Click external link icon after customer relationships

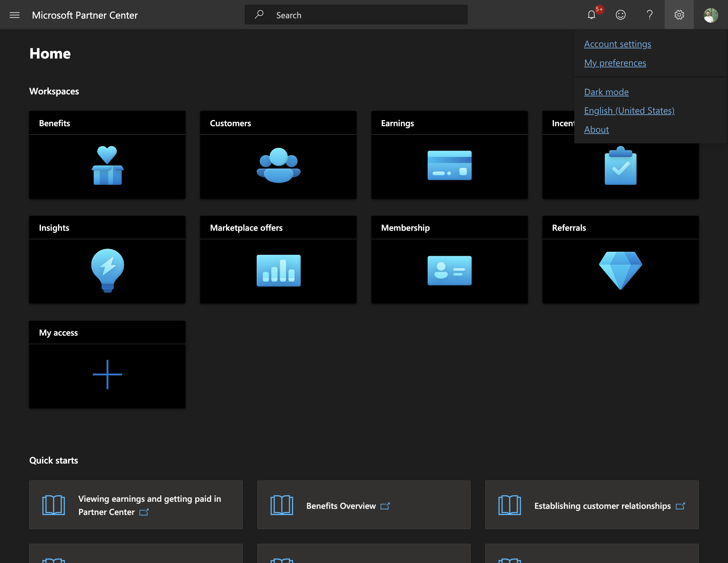[x=681, y=506]
